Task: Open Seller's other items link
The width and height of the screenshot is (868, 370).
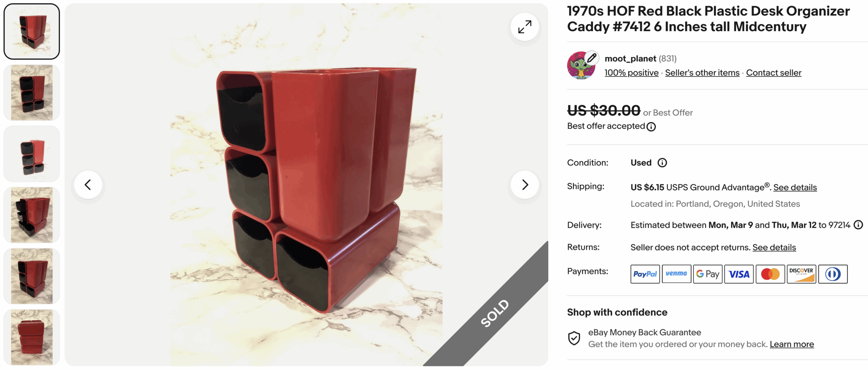Action: click(702, 73)
